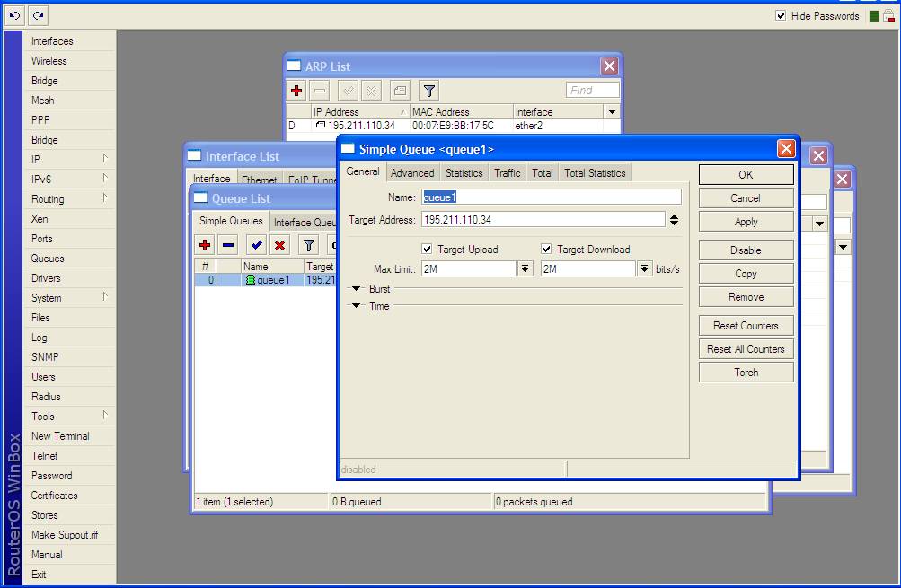The width and height of the screenshot is (901, 588).
Task: Click the Reset Counters button
Action: 746,326
